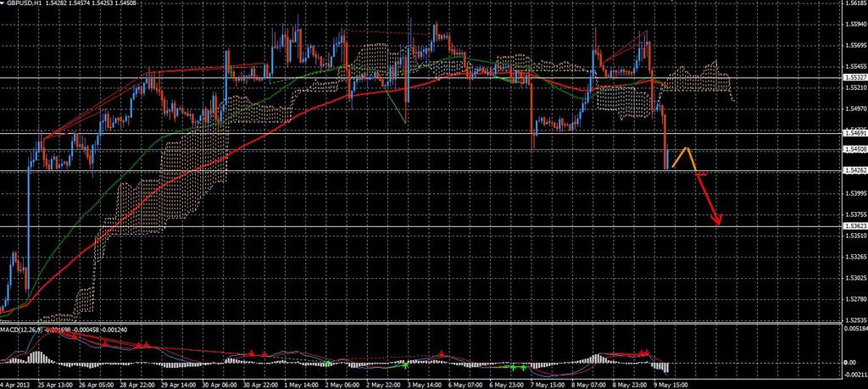This screenshot has width=868, height=389.
Task: Click the 1.55940 price scale label
Action: (x=856, y=25)
